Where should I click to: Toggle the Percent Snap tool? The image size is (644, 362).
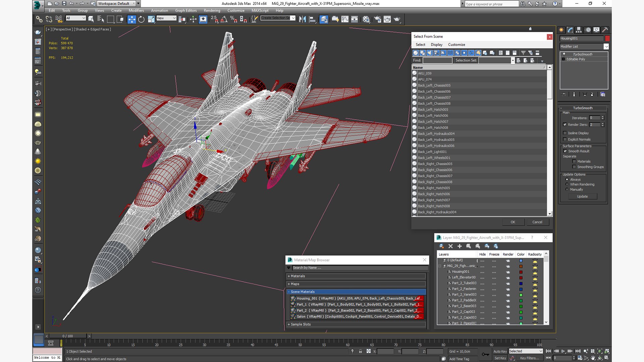[233, 19]
